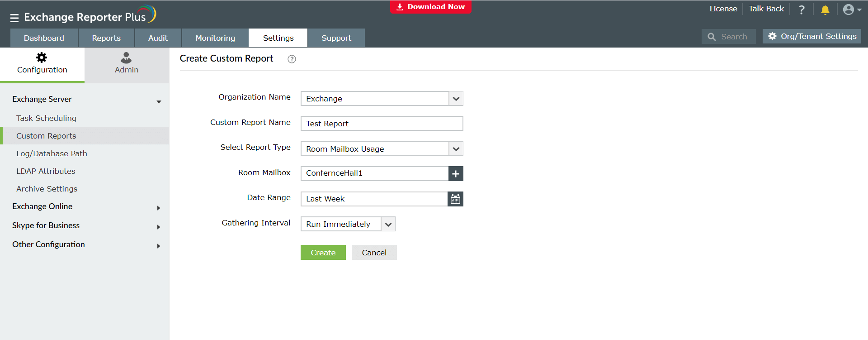Switch to the Support tab
868x340 pixels.
pyautogui.click(x=336, y=38)
